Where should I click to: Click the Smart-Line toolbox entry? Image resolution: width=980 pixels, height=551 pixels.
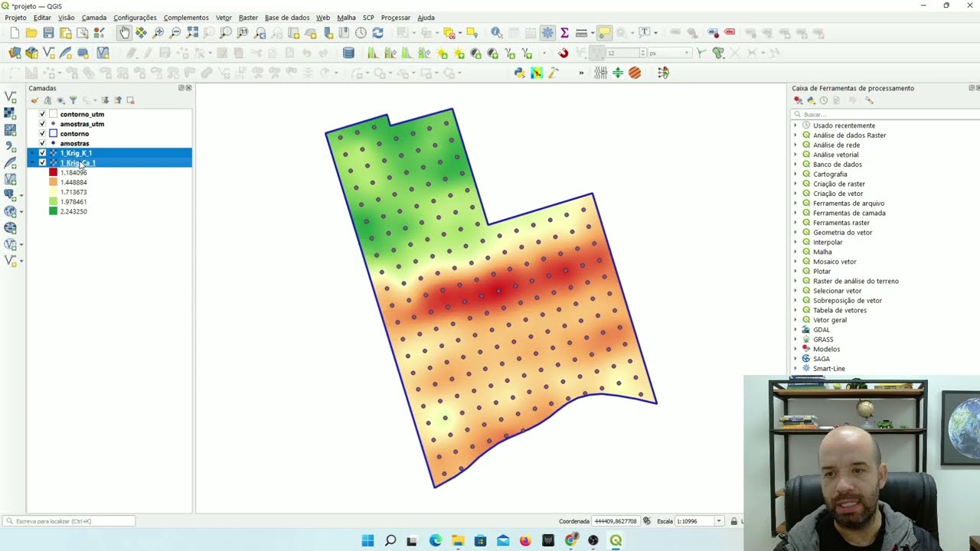[x=829, y=369]
